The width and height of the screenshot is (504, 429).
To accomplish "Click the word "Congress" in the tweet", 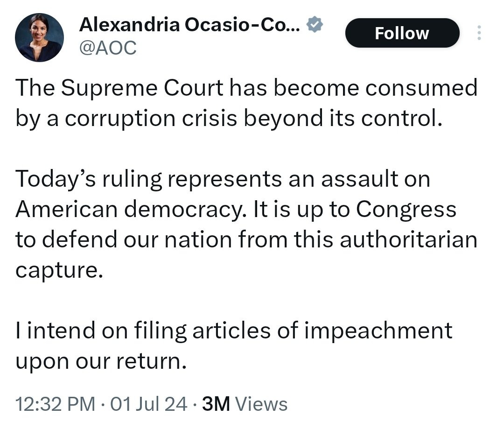I will pos(406,210).
